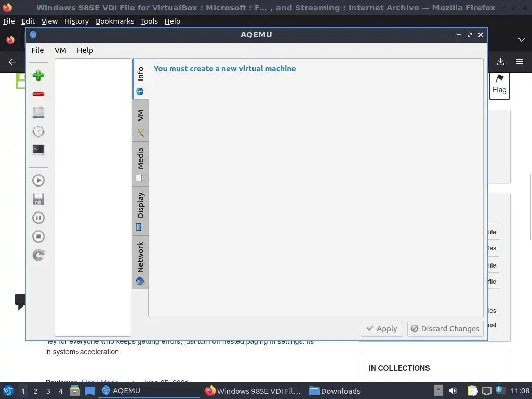Click the Firefox page vertical scrollbar
Viewport: 532px width, 399px height.
[530, 207]
